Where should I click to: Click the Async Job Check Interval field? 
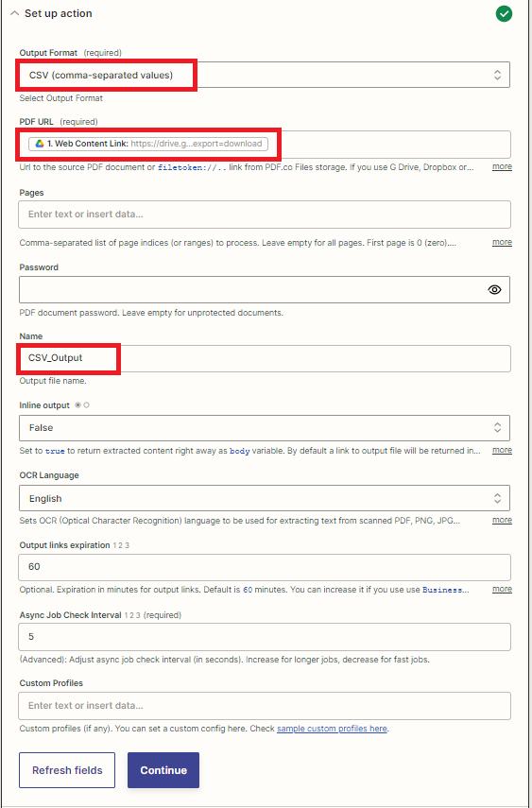tap(265, 637)
